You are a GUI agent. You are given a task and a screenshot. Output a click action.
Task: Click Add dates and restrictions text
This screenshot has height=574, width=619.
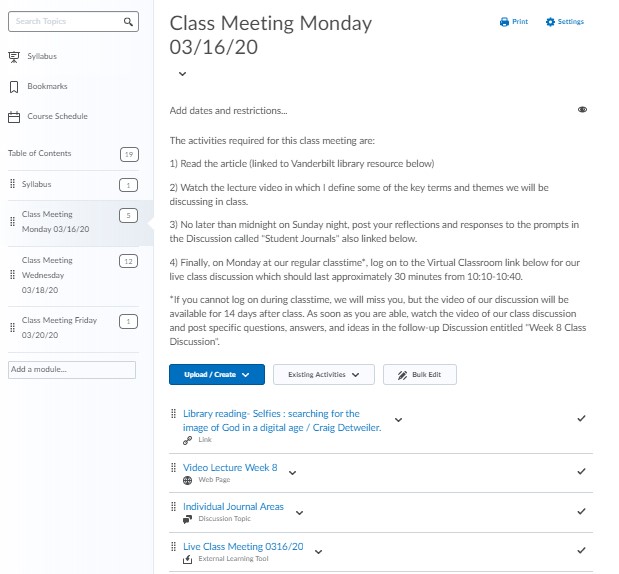(x=228, y=110)
